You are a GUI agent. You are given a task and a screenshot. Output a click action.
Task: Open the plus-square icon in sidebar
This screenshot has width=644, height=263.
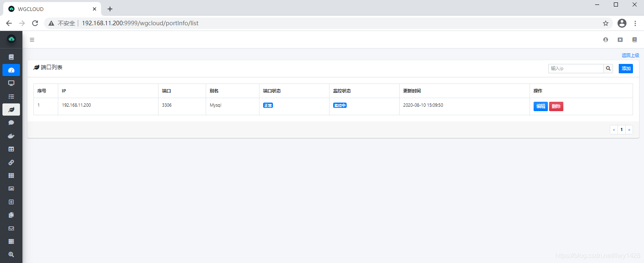(x=11, y=202)
